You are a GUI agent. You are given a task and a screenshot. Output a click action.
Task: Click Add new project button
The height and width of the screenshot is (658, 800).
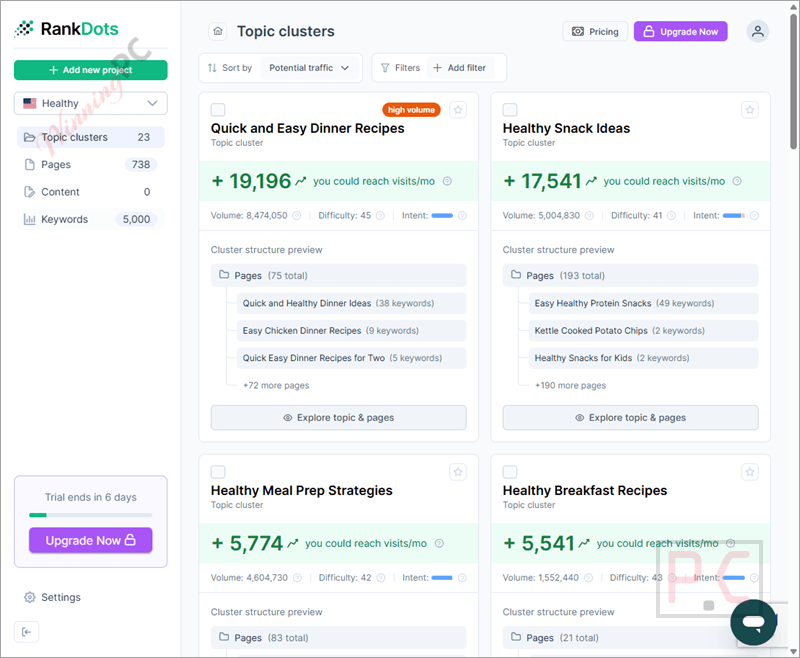click(91, 70)
